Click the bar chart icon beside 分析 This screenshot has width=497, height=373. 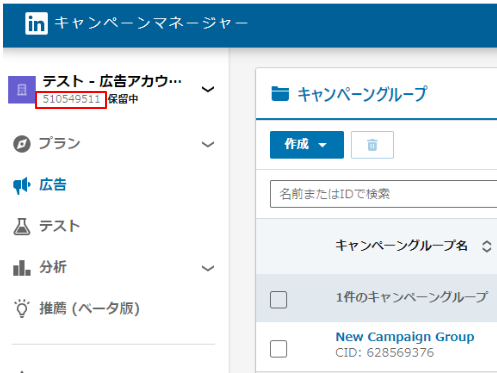point(22,268)
